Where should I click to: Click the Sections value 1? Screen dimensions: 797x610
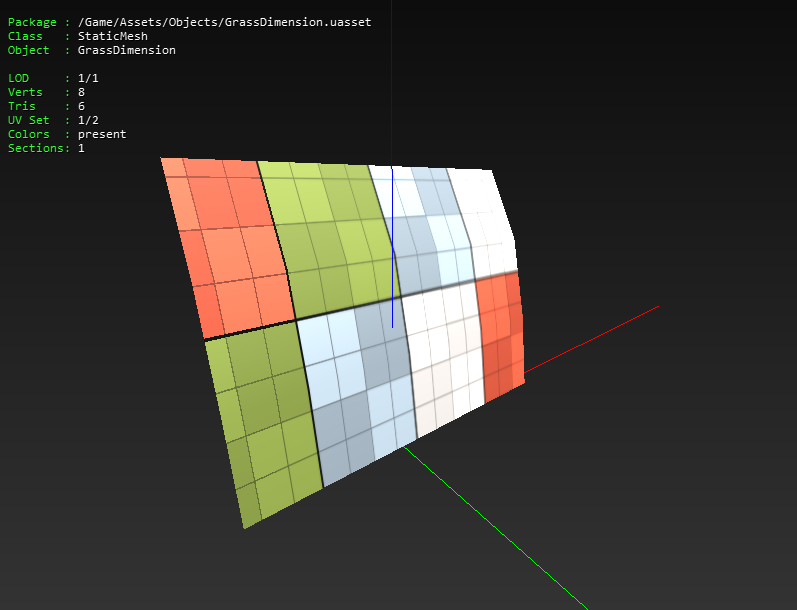[x=81, y=148]
